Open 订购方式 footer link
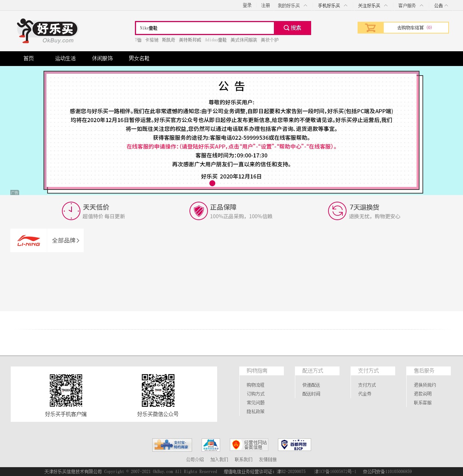Image resolution: width=463 pixels, height=476 pixels. [255, 394]
